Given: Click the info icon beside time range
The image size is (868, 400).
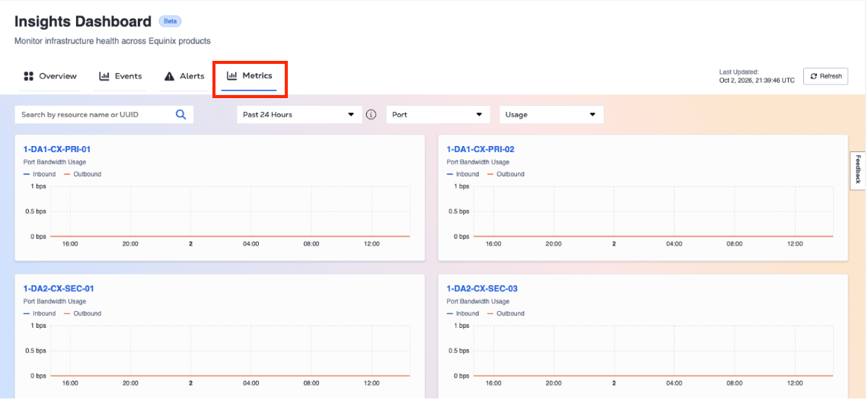Looking at the screenshot, I should [x=372, y=115].
